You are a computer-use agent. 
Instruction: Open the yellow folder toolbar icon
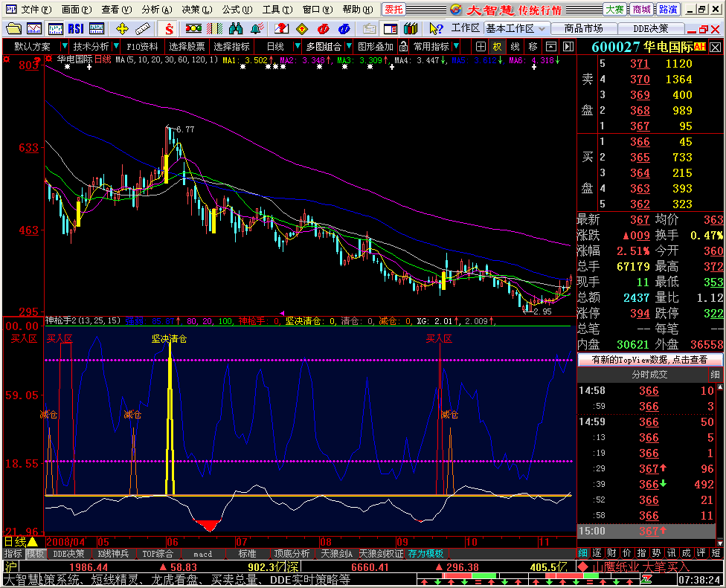point(13,29)
